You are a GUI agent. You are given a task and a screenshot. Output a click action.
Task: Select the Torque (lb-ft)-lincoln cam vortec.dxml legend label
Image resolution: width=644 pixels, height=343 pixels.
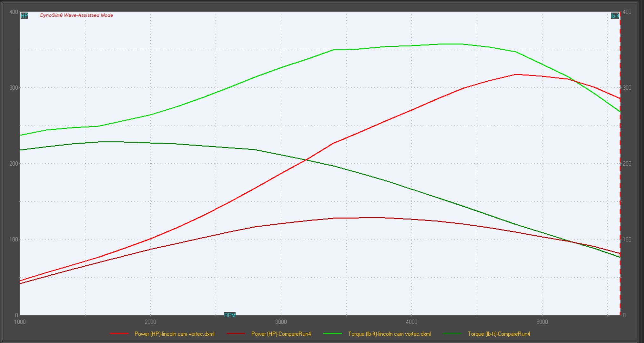(x=389, y=334)
